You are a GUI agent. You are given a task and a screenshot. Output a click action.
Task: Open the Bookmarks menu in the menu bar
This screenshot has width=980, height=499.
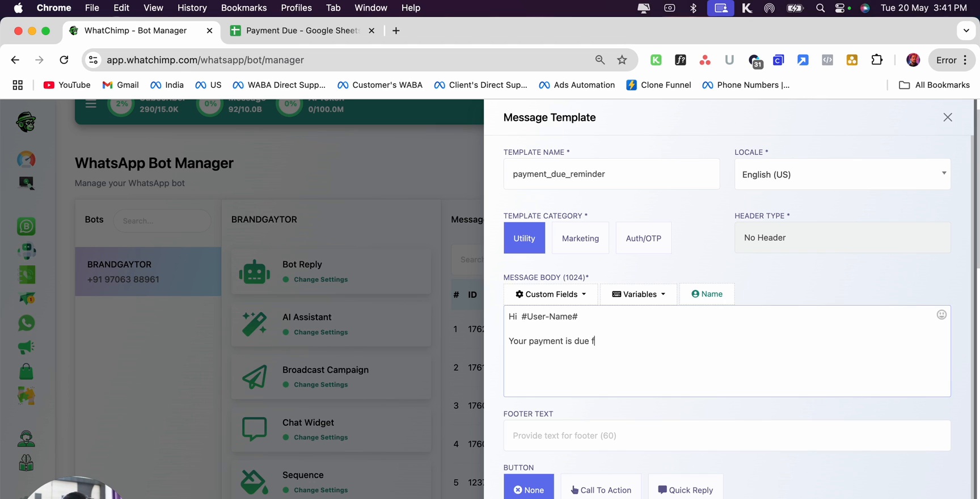244,8
